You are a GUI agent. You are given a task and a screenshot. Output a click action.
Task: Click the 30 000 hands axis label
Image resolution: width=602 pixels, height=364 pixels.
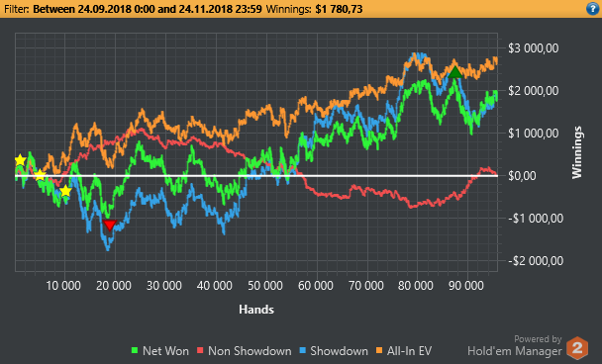pyautogui.click(x=164, y=286)
